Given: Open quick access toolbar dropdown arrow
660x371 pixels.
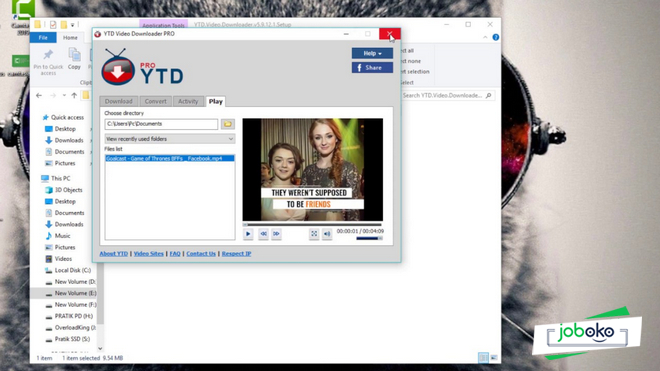Looking at the screenshot, I should [72, 25].
